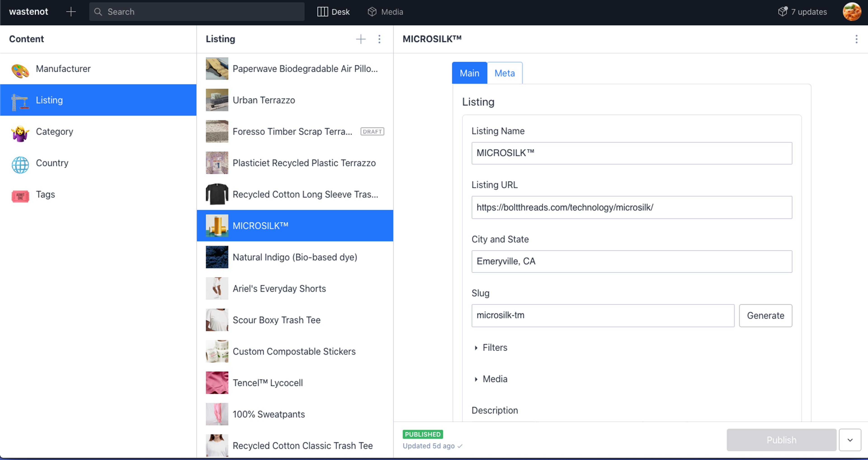The width and height of the screenshot is (868, 460).
Task: Add a new Listing with plus icon
Action: [361, 39]
